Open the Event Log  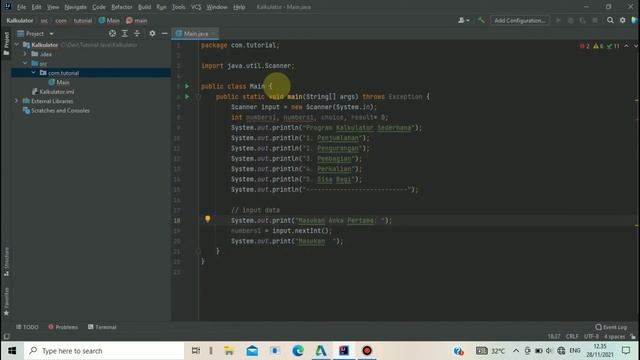click(x=611, y=327)
